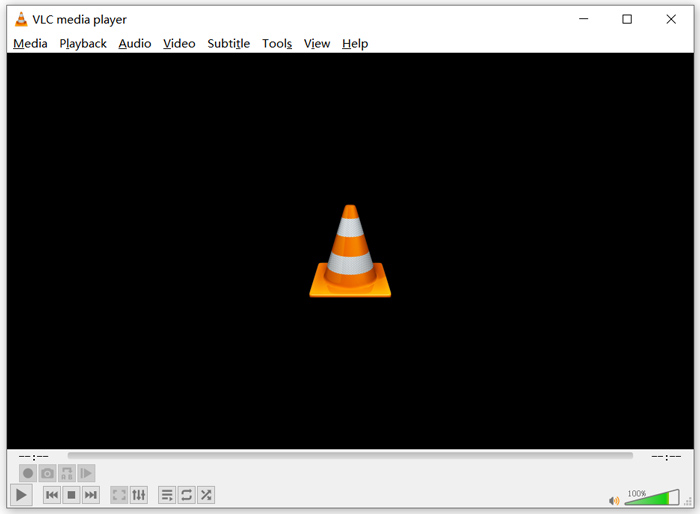The width and height of the screenshot is (700, 514).
Task: Enable random shuffle playback
Action: pos(206,495)
